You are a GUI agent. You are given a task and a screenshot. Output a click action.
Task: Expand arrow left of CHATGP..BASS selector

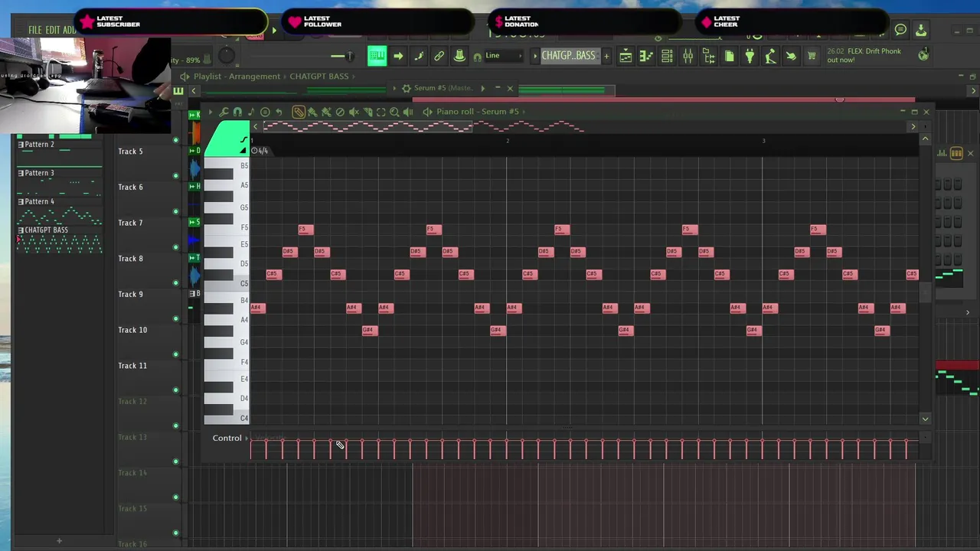(535, 56)
